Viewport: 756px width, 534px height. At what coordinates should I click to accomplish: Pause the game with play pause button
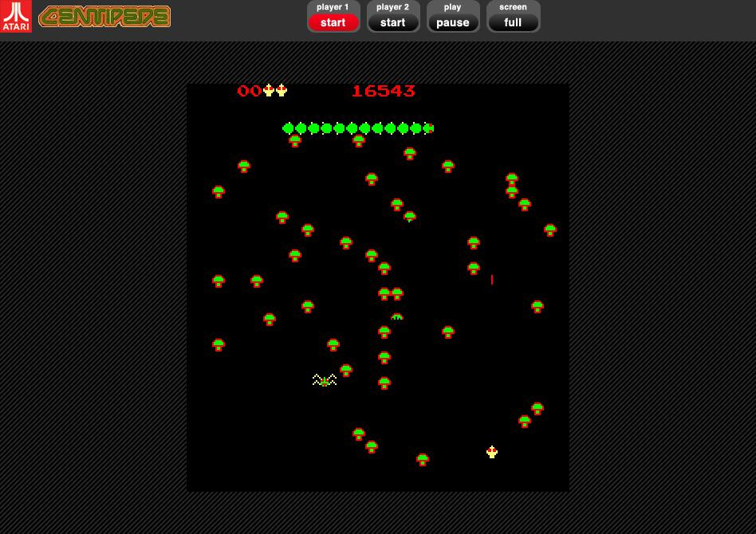[x=453, y=22]
